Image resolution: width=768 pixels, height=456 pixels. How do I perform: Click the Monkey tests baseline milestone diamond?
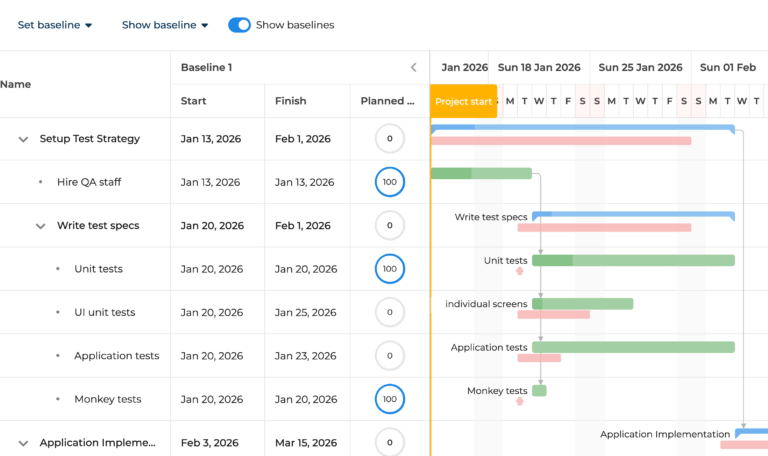520,401
